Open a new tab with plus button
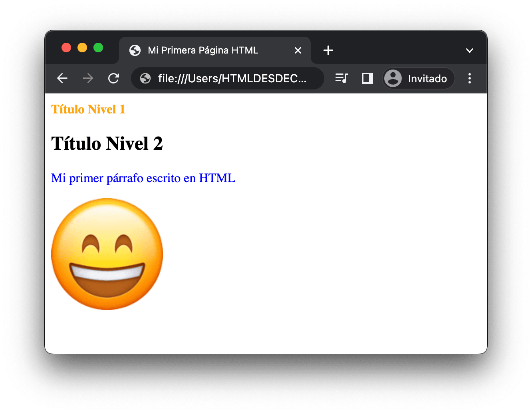532x413 pixels. click(x=328, y=50)
